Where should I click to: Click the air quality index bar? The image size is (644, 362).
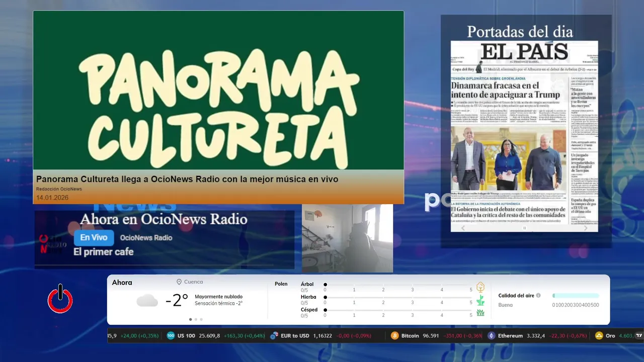pos(576,296)
